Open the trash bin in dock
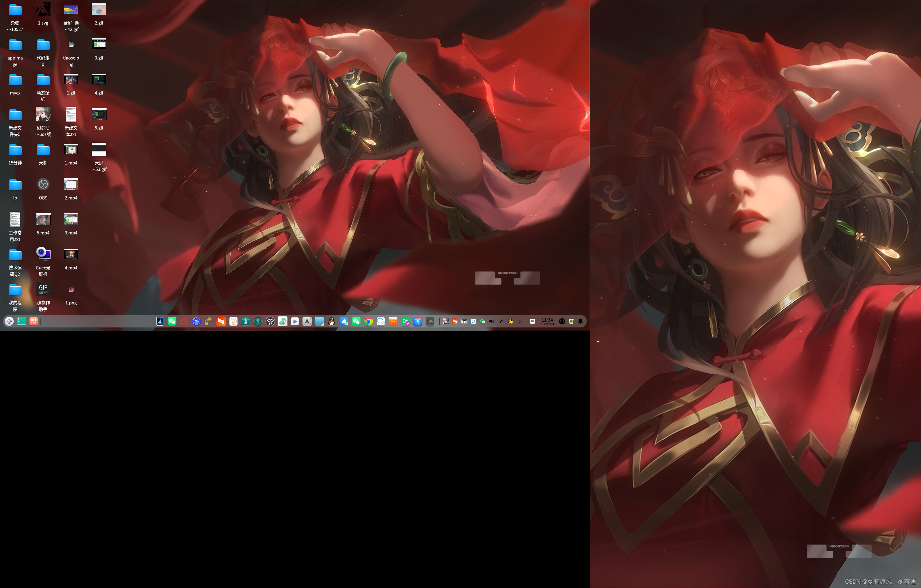The width and height of the screenshot is (921, 588). (571, 322)
